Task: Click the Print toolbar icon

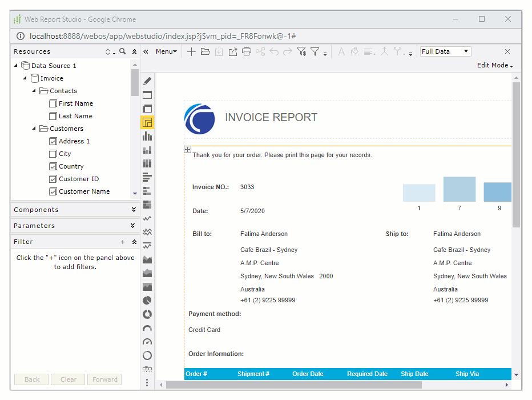Action: 246,51
